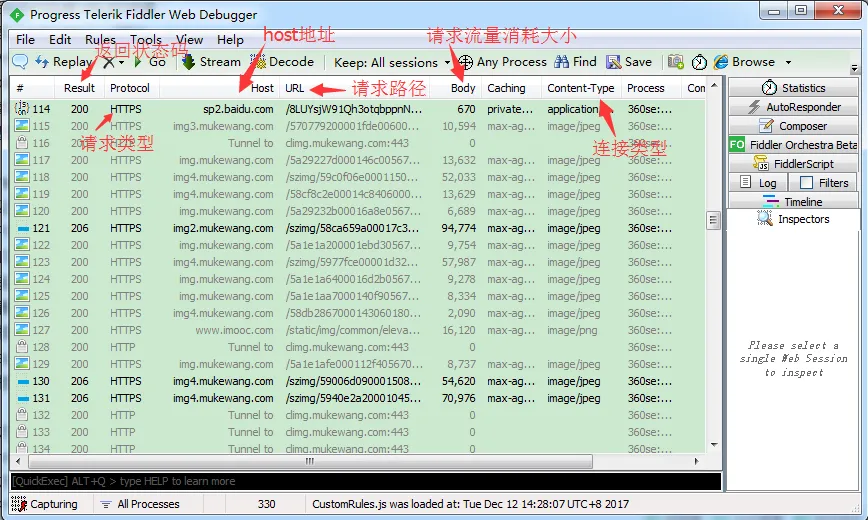This screenshot has height=520, width=868.
Task: Toggle Capturing in status bar
Action: coord(44,504)
